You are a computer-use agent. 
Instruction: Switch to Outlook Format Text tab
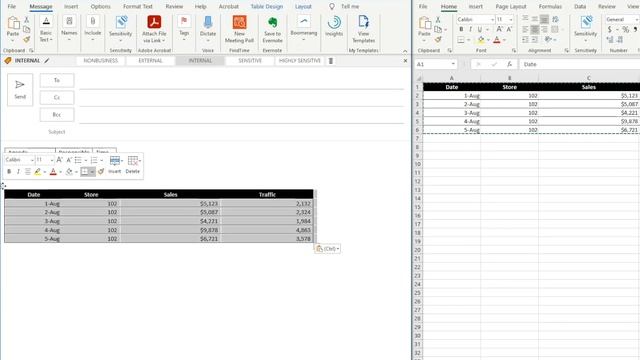pyautogui.click(x=138, y=7)
